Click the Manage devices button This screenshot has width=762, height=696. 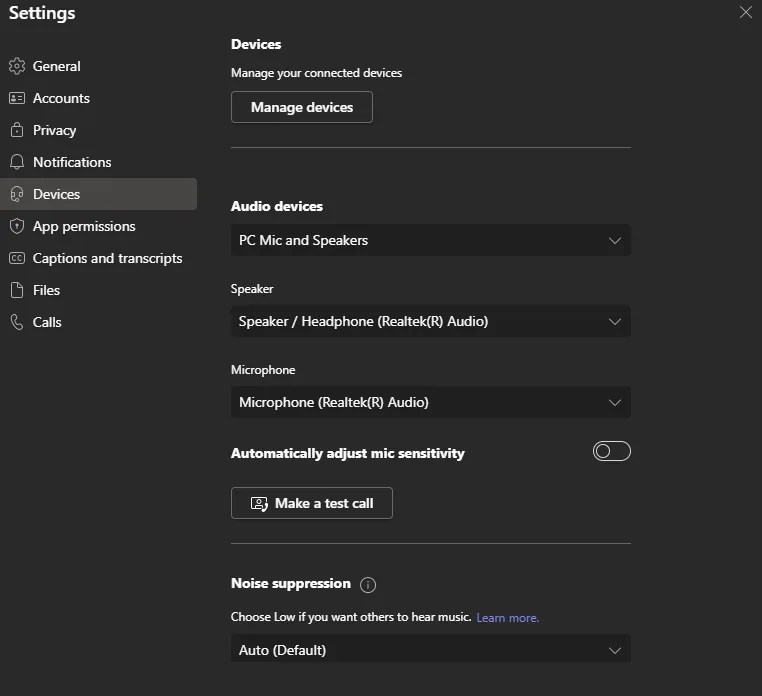pos(301,107)
